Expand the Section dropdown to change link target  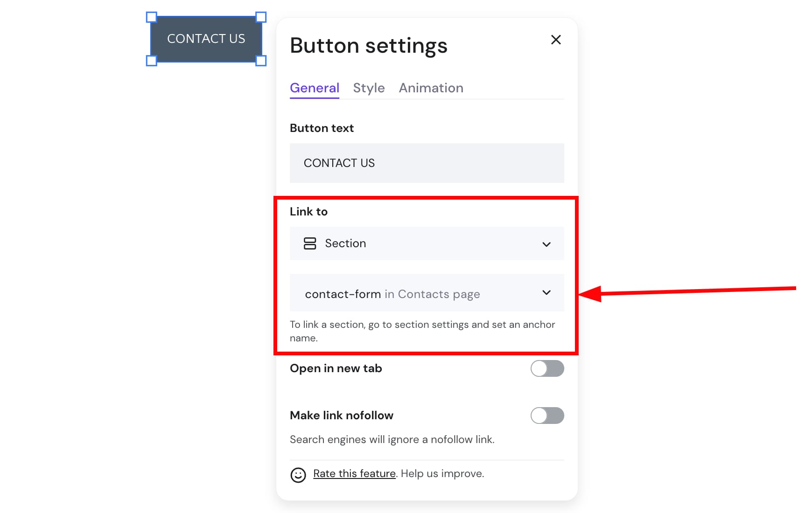[427, 243]
